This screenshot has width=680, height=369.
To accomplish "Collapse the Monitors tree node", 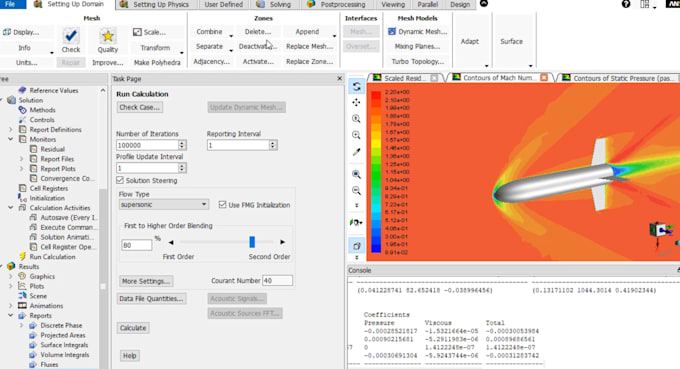I will point(11,139).
